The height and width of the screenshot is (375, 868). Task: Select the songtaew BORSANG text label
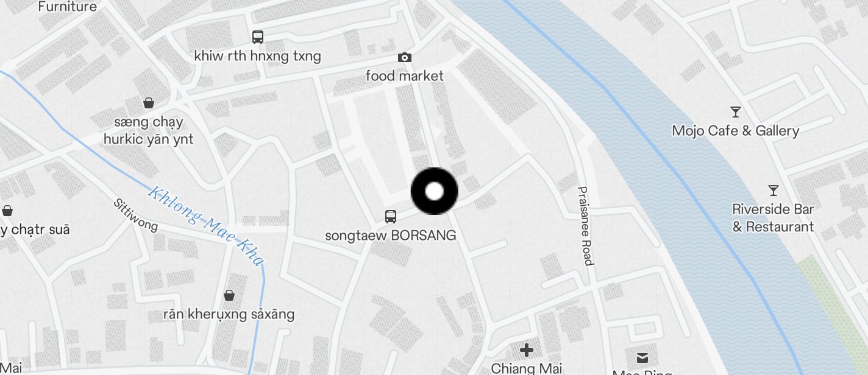click(391, 236)
